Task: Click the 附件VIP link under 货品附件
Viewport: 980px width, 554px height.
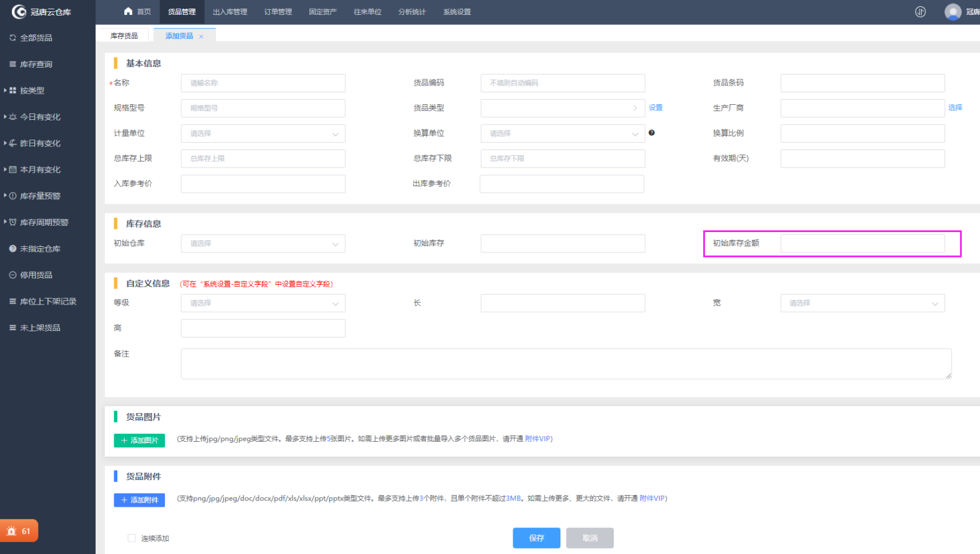Action: (x=652, y=498)
